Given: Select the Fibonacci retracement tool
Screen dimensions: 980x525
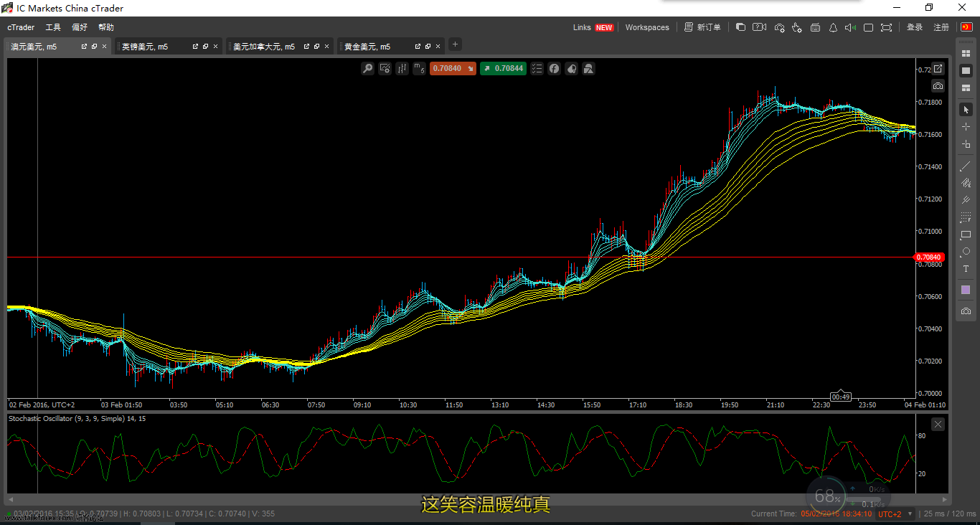Looking at the screenshot, I should (x=966, y=217).
